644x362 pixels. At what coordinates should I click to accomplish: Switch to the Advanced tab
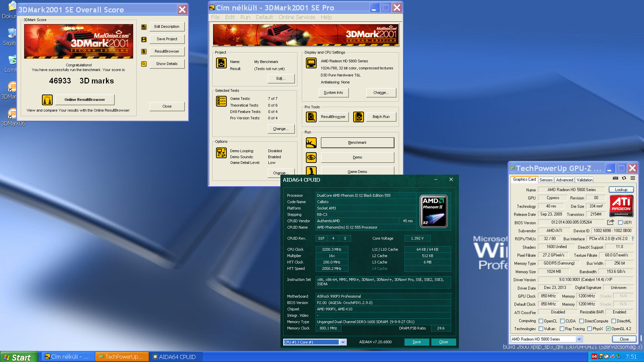coord(565,180)
